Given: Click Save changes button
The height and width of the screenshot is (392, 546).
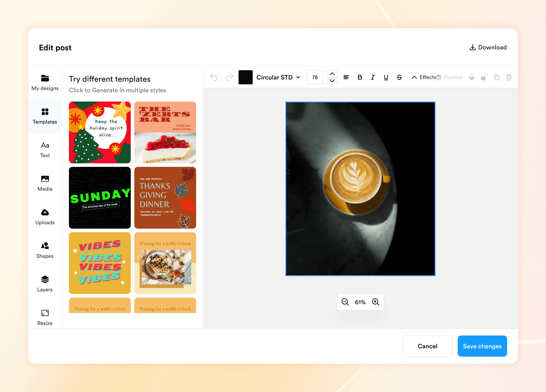Looking at the screenshot, I should click(x=482, y=346).
